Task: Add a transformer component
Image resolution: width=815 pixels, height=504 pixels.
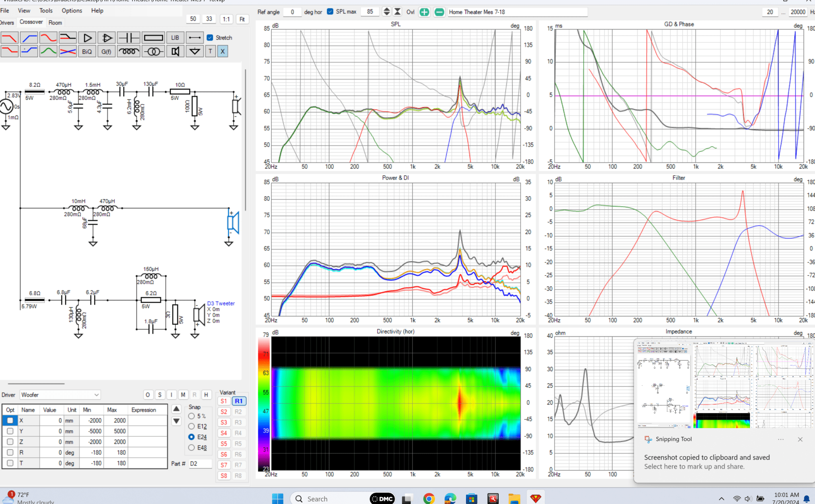Action: pyautogui.click(x=153, y=51)
